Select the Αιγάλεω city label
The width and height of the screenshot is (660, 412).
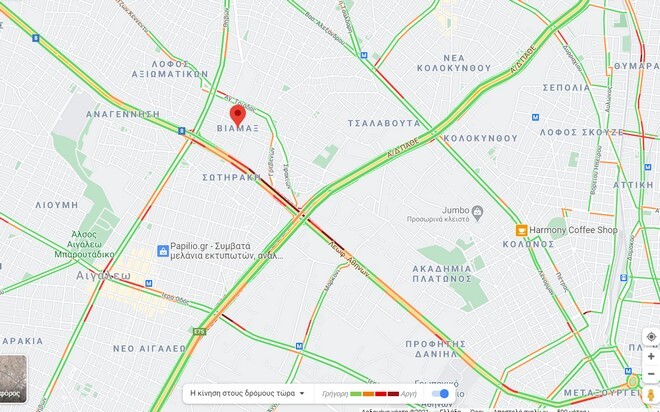pos(104,276)
